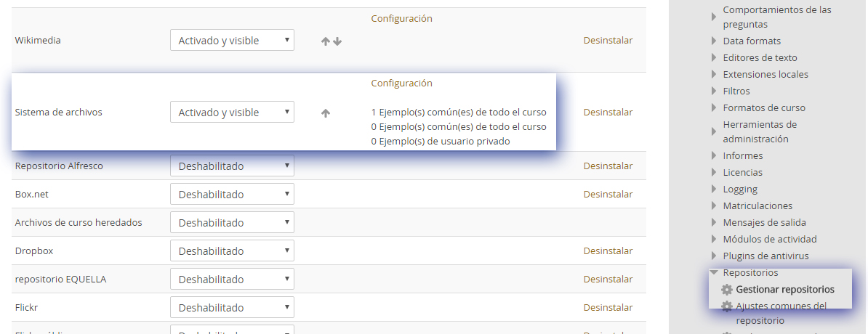
Task: Open Data formats sidebar item
Action: coord(752,41)
